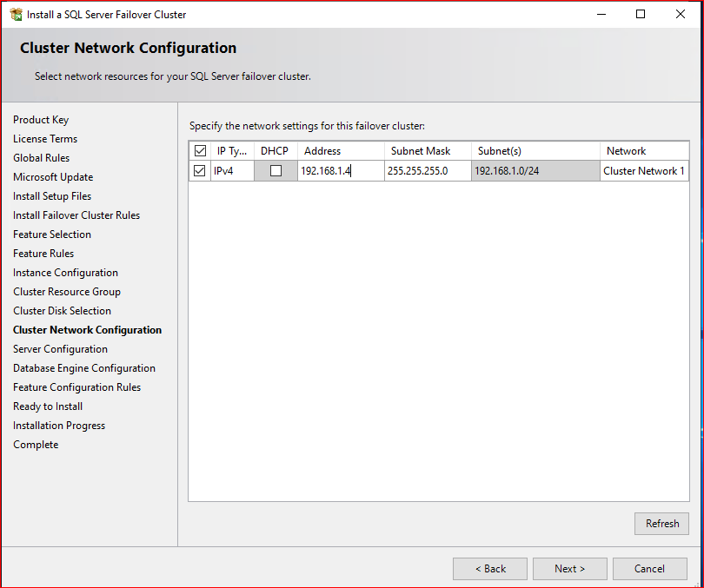Minimize the installer window
Viewport: 704px width, 588px height.
click(x=601, y=15)
